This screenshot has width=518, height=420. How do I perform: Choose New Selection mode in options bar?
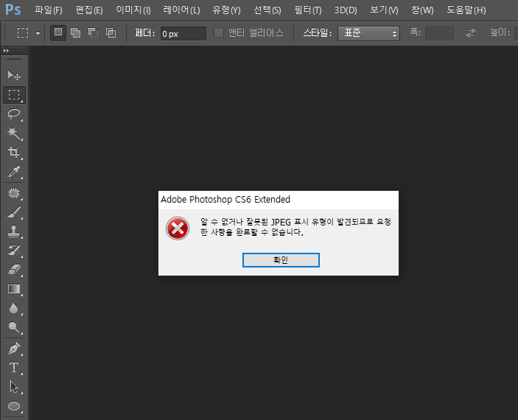(58, 33)
